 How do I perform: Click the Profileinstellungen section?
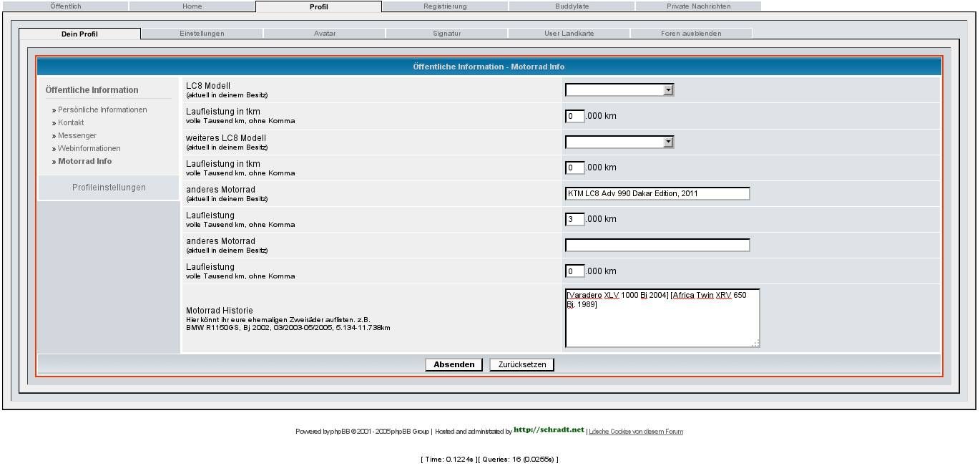point(109,188)
